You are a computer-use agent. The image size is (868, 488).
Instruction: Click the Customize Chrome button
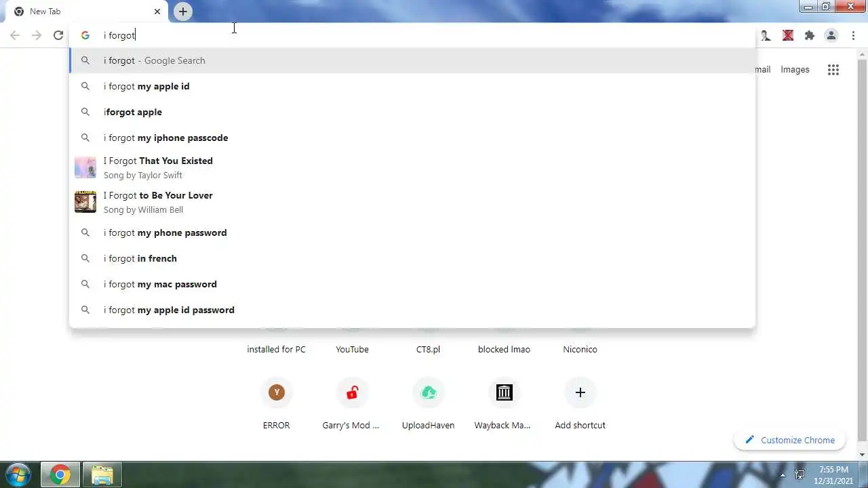(x=789, y=440)
